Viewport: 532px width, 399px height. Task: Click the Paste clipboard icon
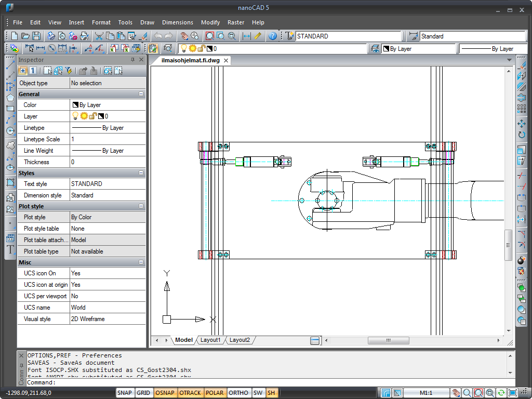[121, 36]
